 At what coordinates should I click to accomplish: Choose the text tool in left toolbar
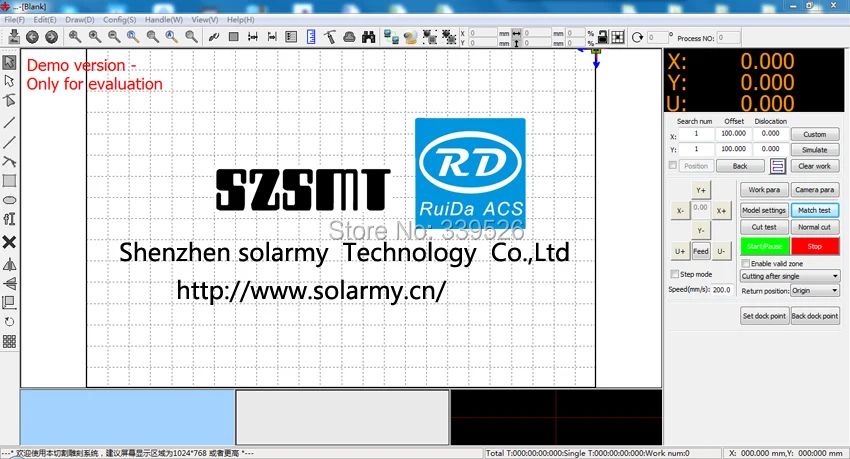pyautogui.click(x=9, y=219)
